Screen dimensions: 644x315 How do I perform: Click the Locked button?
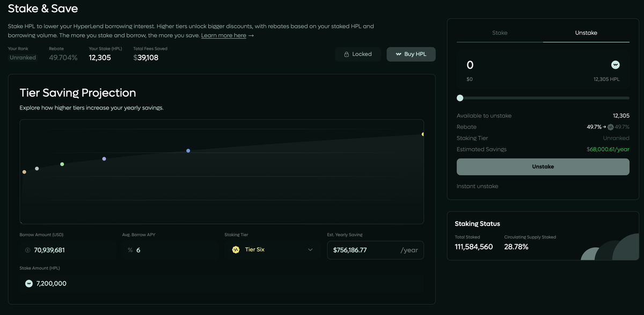(x=358, y=54)
